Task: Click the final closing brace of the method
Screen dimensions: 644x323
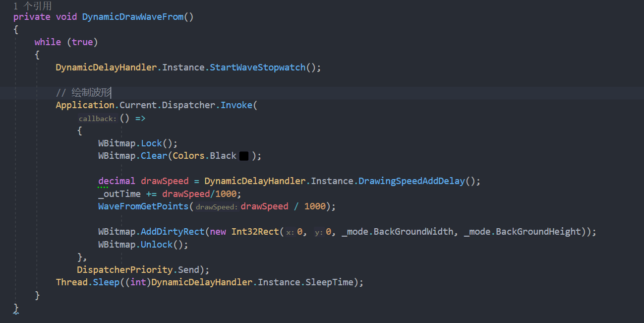Action: (16, 308)
